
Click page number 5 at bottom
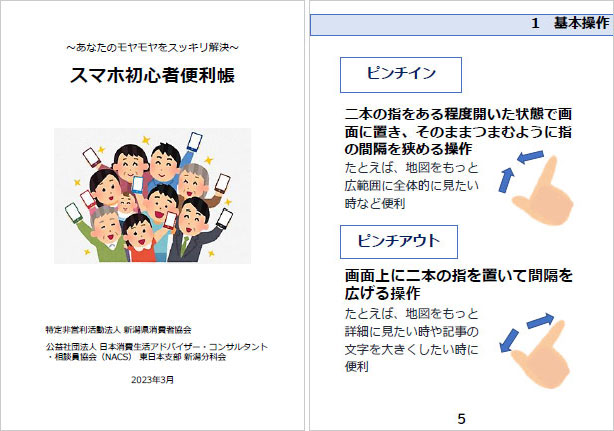(x=461, y=419)
